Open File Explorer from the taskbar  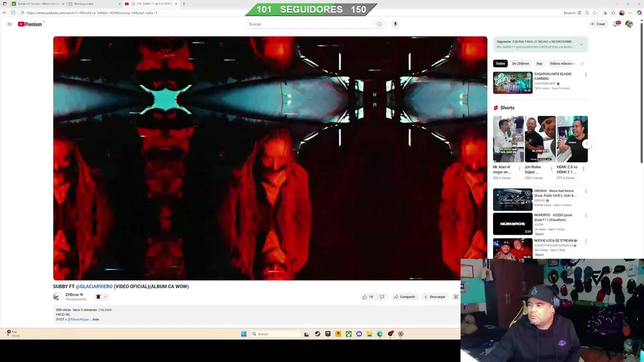click(x=369, y=334)
